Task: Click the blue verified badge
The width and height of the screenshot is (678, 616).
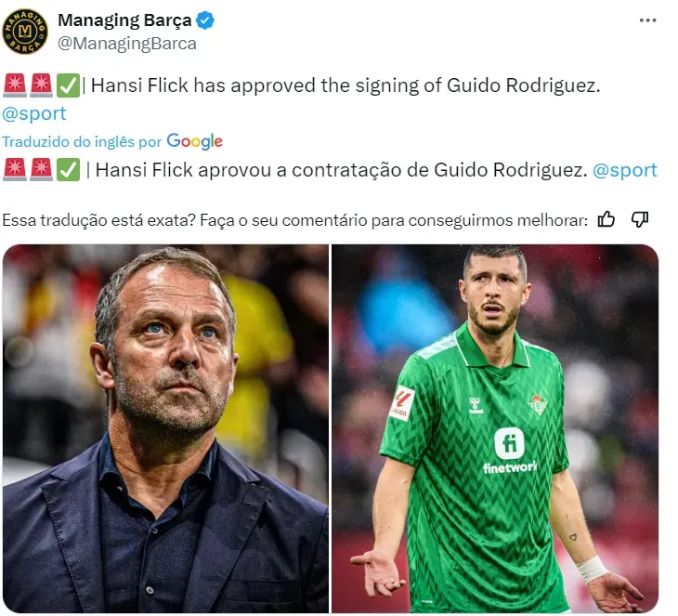Action: (205, 21)
